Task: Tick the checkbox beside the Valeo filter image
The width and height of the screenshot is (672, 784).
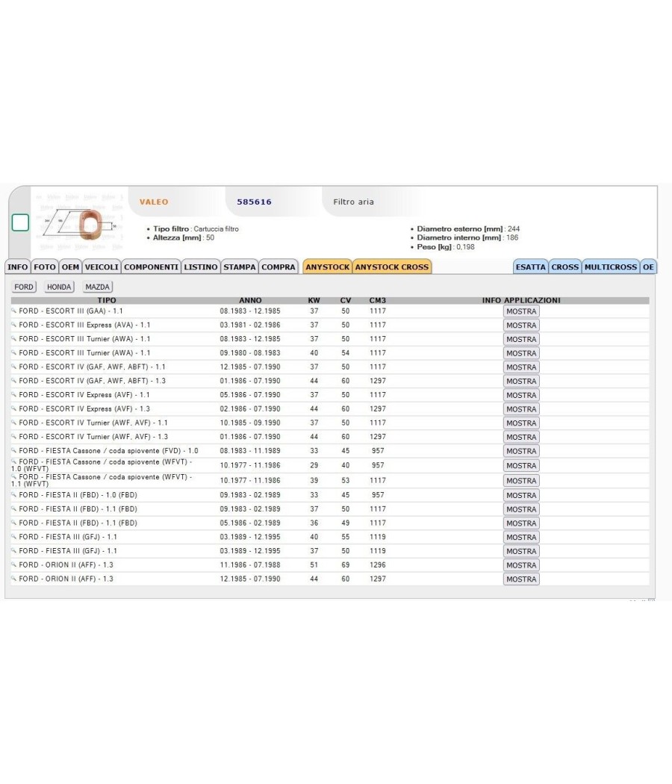Action: coord(20,223)
